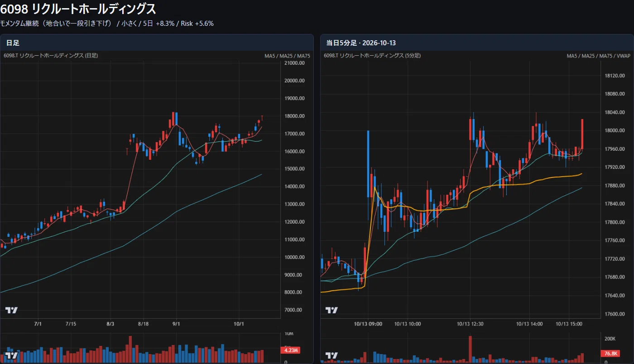Select the 当日5分足 · 2026-10-13 panel header
634x364 pixels.
tap(477, 43)
